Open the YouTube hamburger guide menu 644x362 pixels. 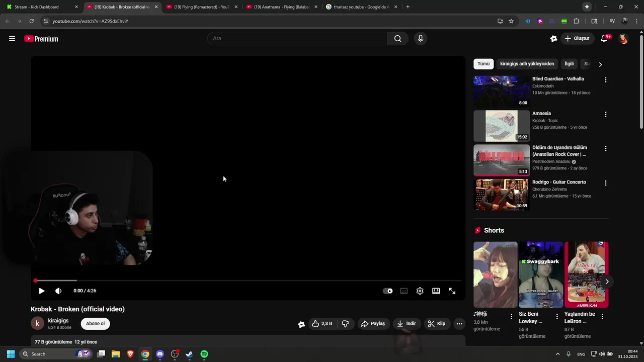click(12, 39)
